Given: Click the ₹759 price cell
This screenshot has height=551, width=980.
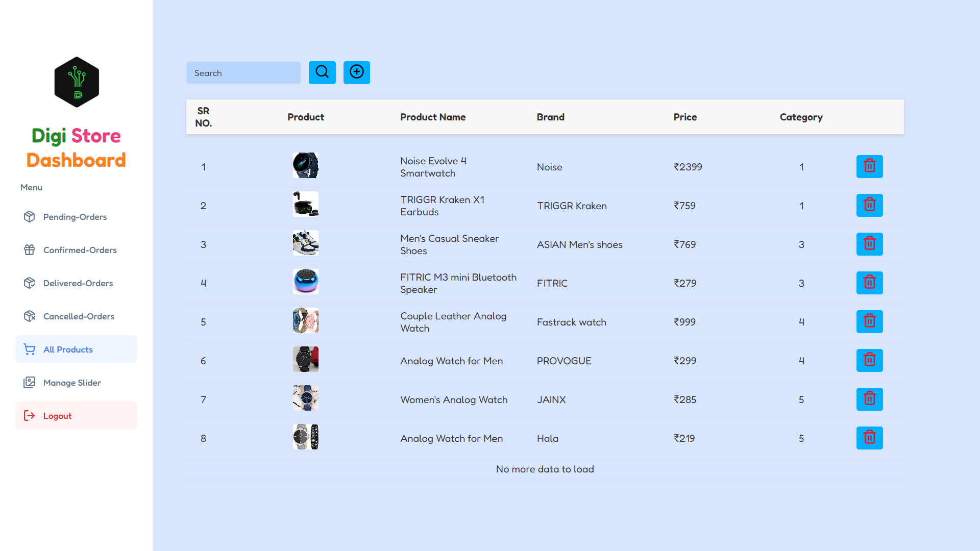Looking at the screenshot, I should (x=684, y=206).
